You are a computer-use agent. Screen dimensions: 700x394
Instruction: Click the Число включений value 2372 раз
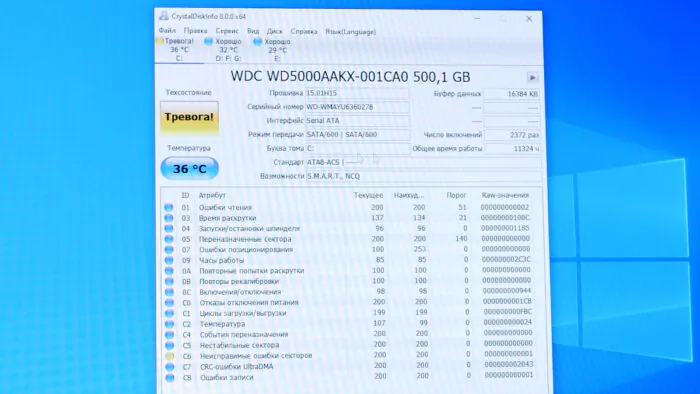pos(512,135)
